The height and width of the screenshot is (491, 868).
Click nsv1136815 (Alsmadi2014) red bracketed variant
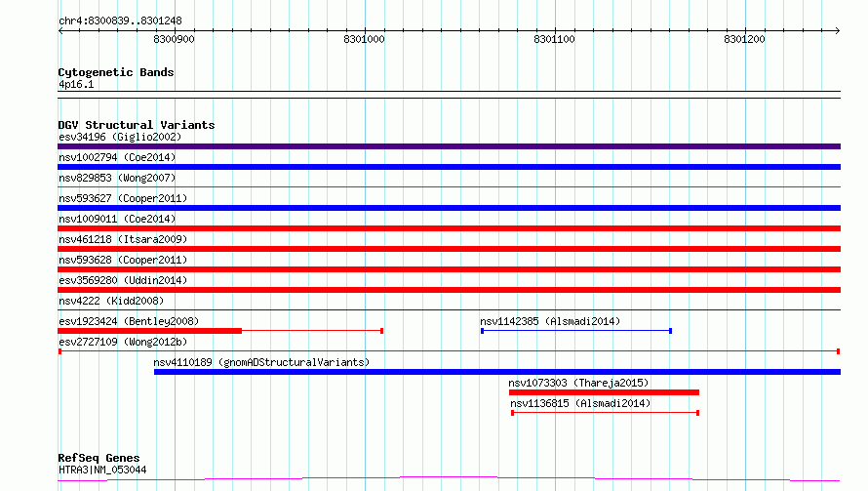tap(605, 413)
